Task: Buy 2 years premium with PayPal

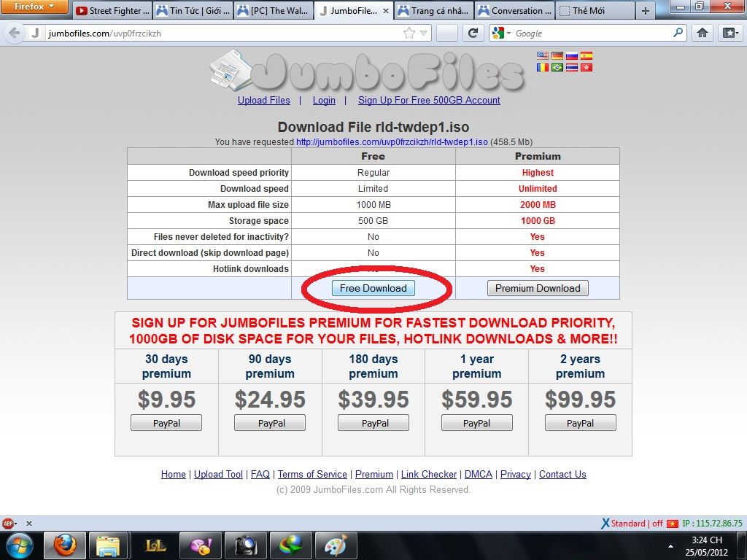Action: click(580, 423)
